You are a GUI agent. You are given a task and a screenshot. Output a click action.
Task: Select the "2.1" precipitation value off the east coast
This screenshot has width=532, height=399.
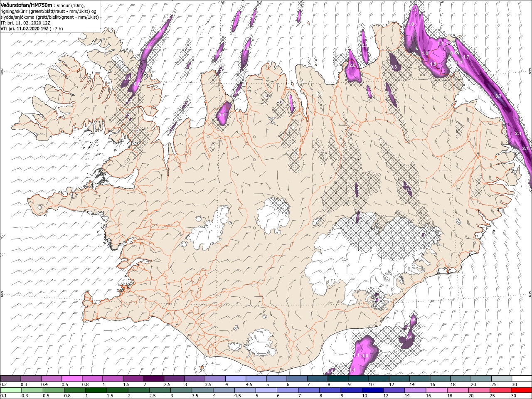coord(518,133)
